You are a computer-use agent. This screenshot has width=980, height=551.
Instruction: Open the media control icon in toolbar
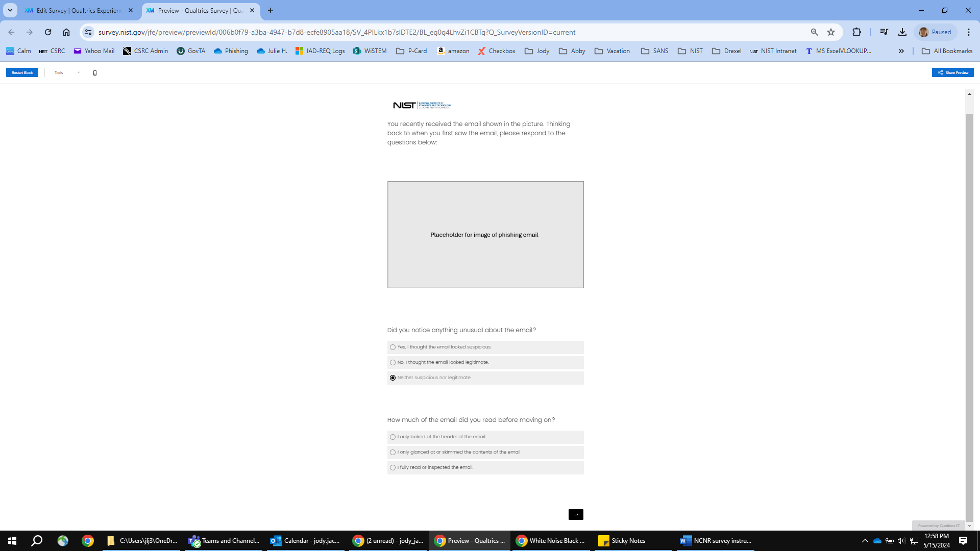(884, 32)
